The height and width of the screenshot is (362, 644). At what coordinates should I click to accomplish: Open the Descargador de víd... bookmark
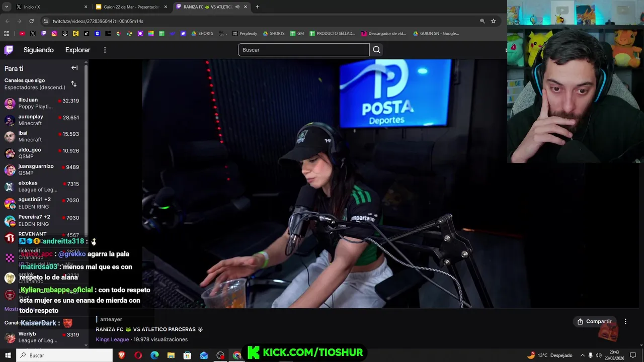[x=384, y=34]
